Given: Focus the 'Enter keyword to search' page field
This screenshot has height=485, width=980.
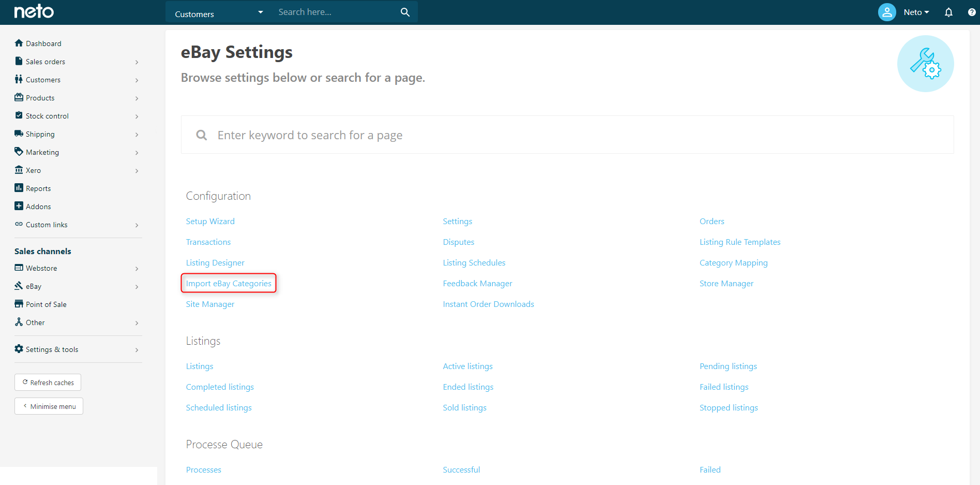Looking at the screenshot, I should (x=567, y=135).
